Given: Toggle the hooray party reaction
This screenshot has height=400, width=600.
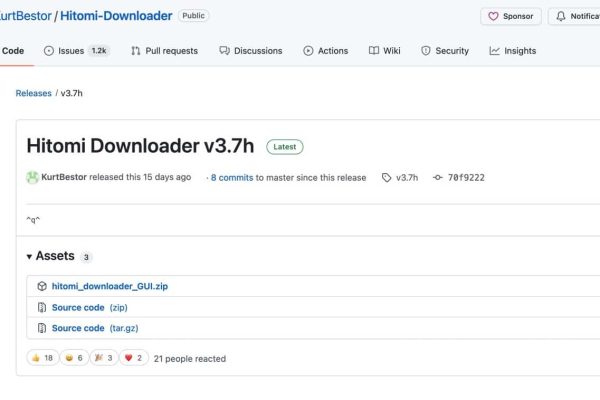Looking at the screenshot, I should (x=103, y=358).
